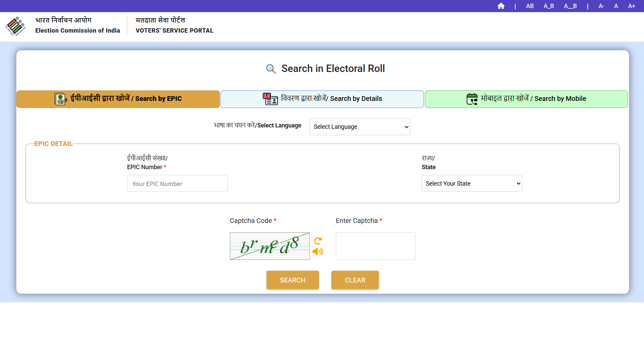Click the Search by EPIC card icon
Viewport: 644px width, 345px height.
pyautogui.click(x=61, y=99)
